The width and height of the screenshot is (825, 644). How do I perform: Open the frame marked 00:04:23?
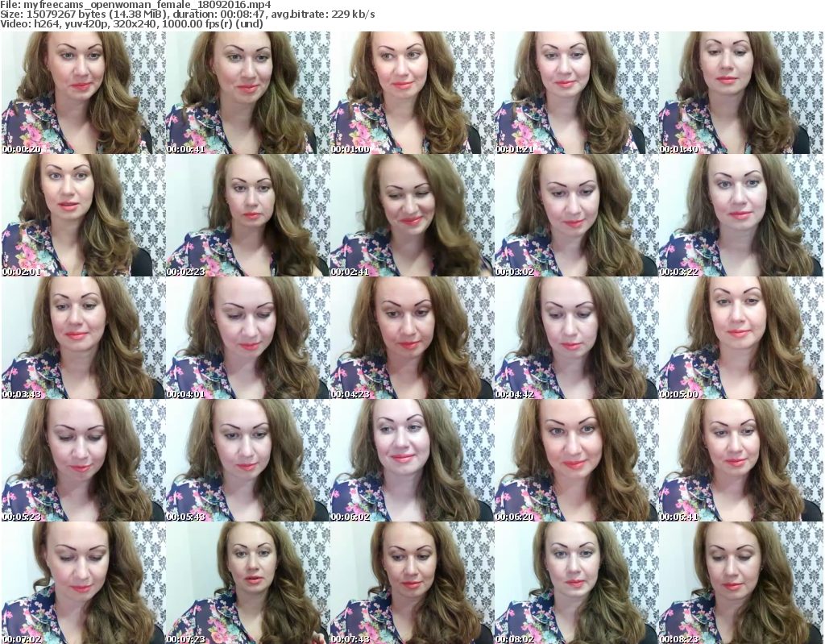[x=412, y=338]
